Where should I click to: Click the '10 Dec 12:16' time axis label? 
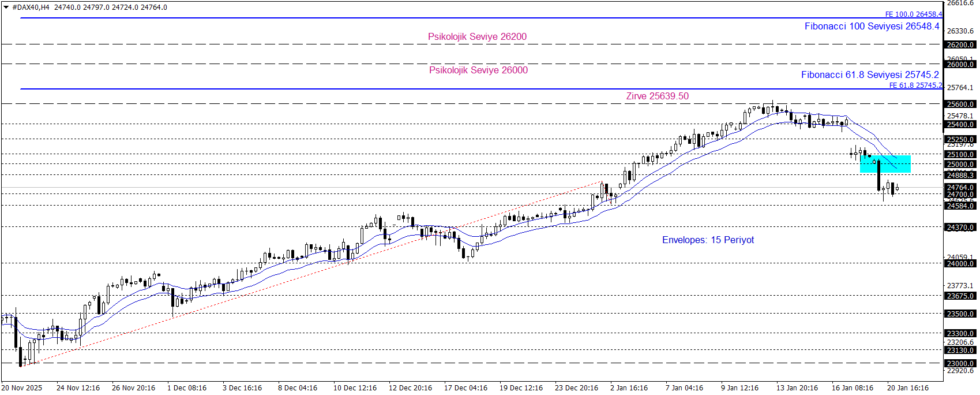pyautogui.click(x=355, y=387)
